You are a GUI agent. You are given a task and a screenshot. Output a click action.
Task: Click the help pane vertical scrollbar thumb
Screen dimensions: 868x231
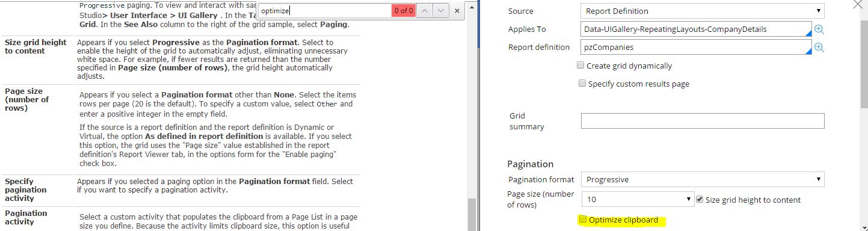pos(472,214)
